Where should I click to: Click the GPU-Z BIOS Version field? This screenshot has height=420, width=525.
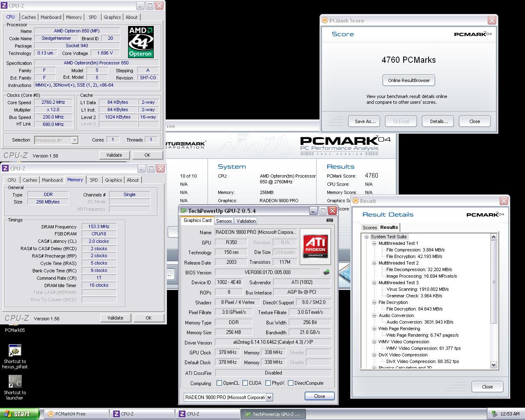click(x=267, y=272)
